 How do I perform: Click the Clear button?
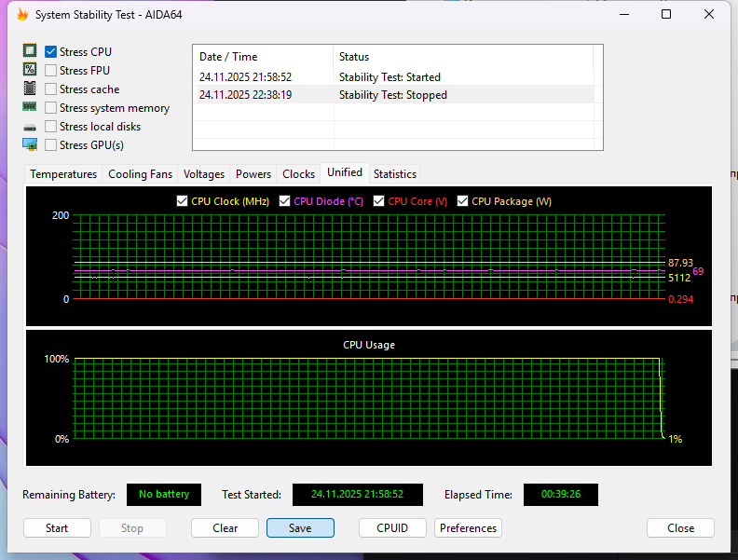(x=225, y=528)
